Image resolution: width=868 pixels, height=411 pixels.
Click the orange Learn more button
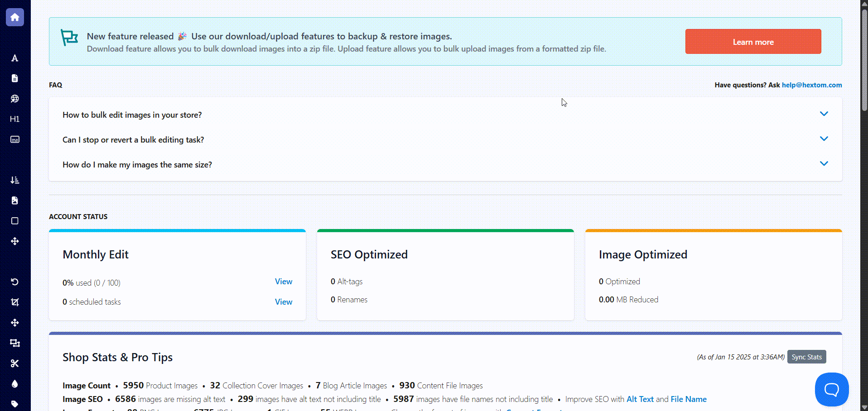[x=753, y=42]
